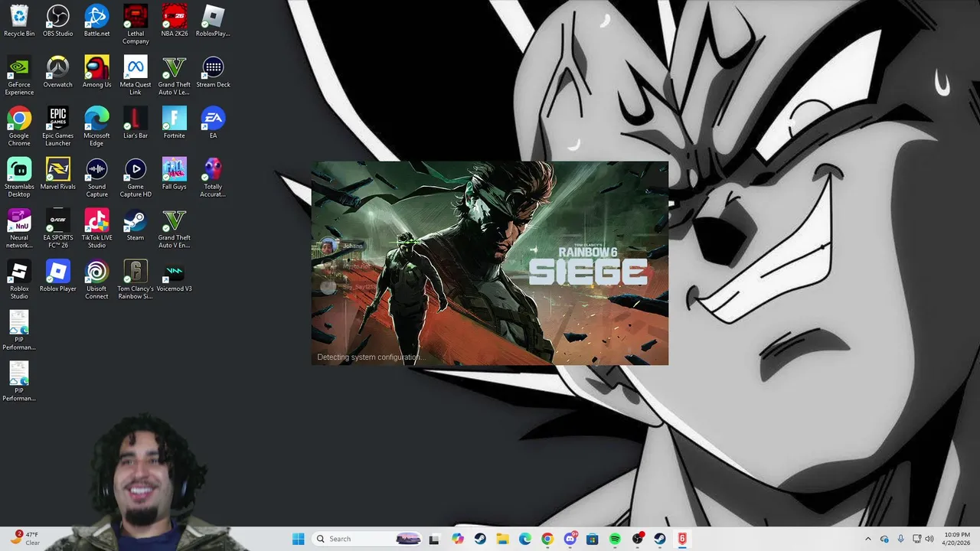
Task: Open the Battle.net desktop shortcut
Action: tap(96, 21)
